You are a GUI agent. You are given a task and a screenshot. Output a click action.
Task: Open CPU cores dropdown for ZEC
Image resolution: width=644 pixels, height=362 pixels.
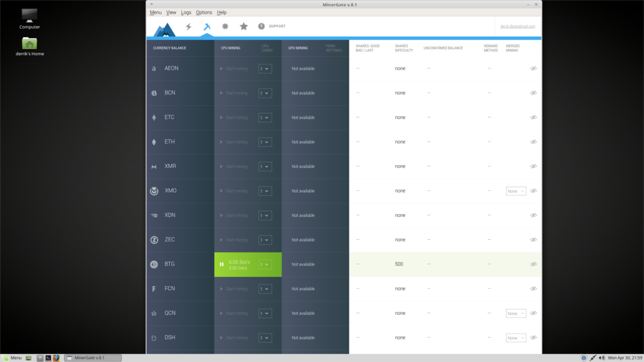[x=265, y=240]
